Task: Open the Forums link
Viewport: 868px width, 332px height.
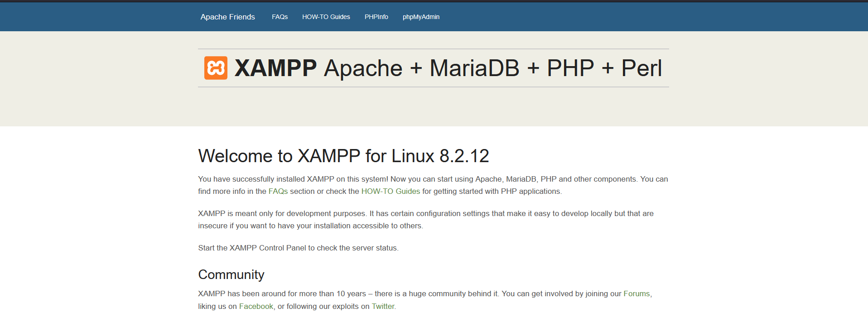Action: coord(636,294)
